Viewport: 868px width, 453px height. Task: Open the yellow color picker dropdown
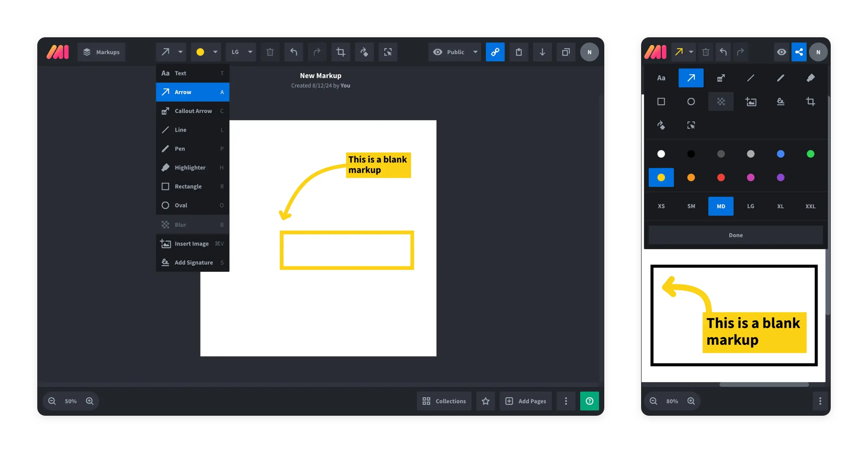(x=206, y=52)
